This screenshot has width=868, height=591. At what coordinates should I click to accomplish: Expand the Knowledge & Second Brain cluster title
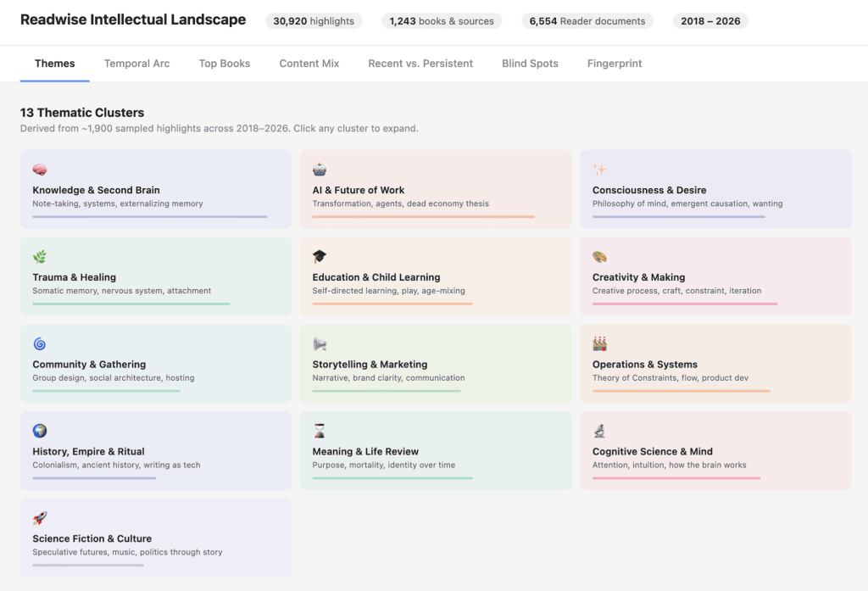[x=96, y=190]
